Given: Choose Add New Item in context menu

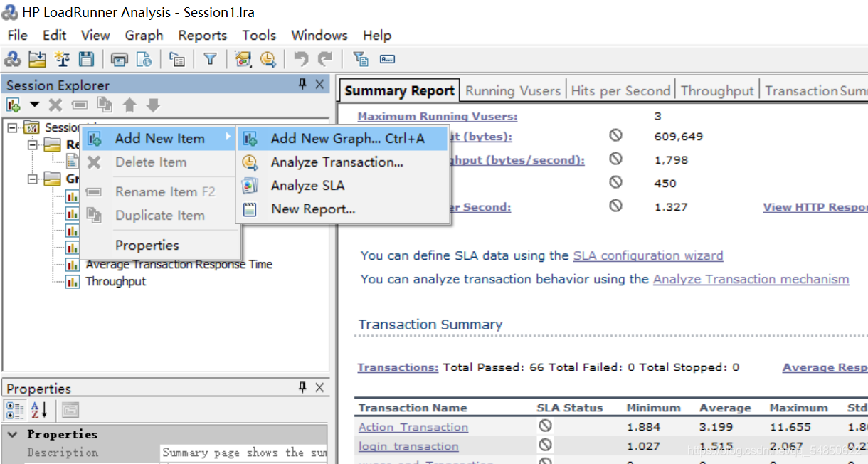Looking at the screenshot, I should (x=159, y=138).
